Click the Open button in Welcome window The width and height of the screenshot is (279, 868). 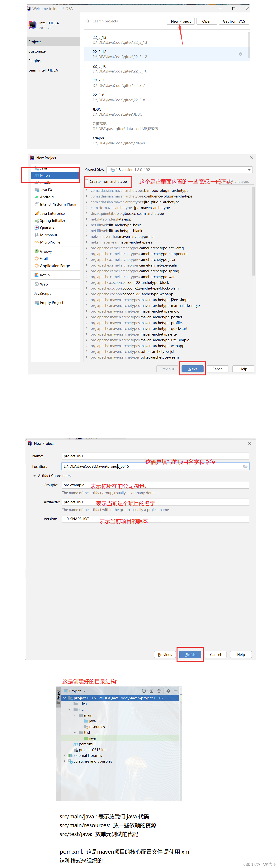[x=207, y=21]
